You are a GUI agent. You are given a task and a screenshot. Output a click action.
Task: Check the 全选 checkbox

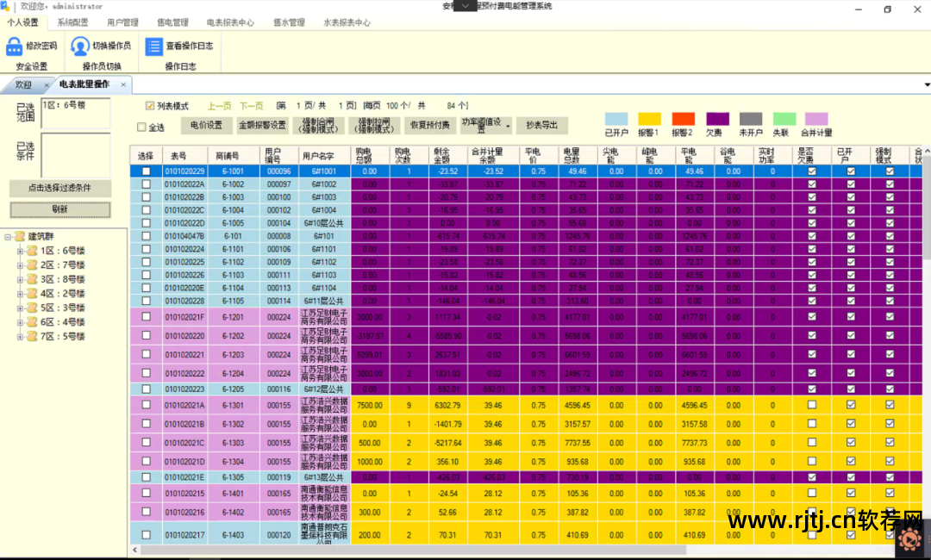[x=142, y=128]
